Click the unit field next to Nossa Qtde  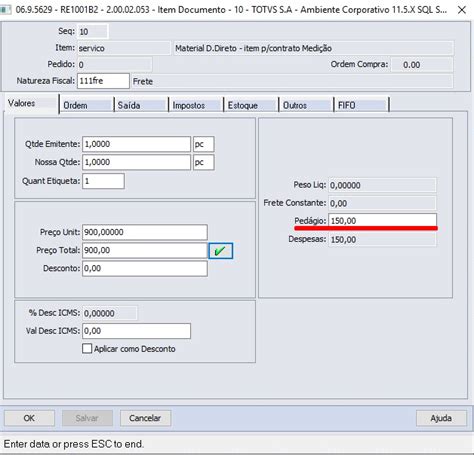coord(204,162)
